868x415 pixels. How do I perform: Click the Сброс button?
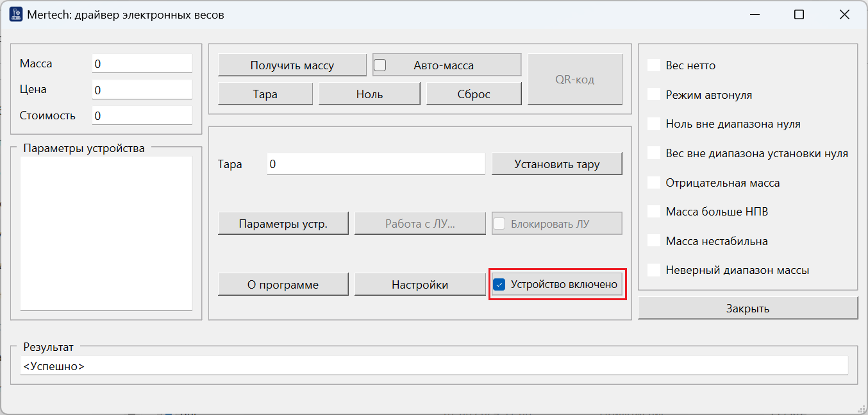pos(474,94)
